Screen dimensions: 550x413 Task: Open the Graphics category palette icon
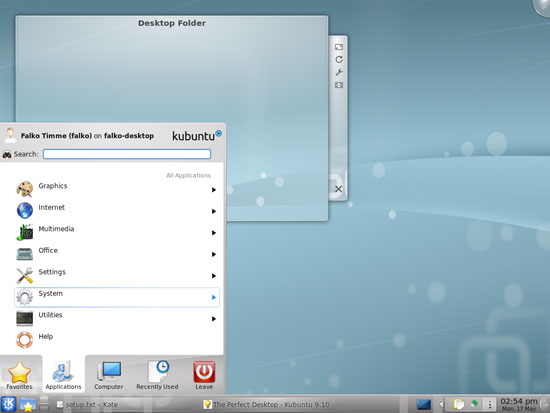coord(25,189)
